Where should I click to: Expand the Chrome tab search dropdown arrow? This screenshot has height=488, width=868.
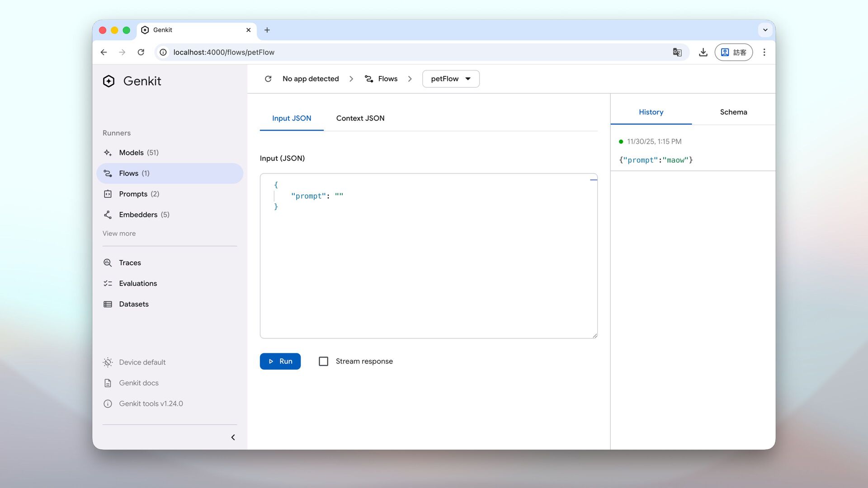765,30
